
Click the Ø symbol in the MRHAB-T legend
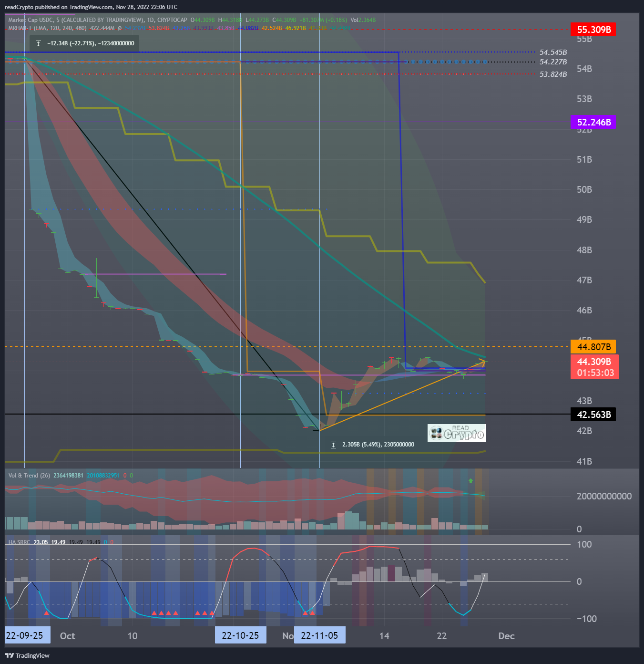pos(120,28)
